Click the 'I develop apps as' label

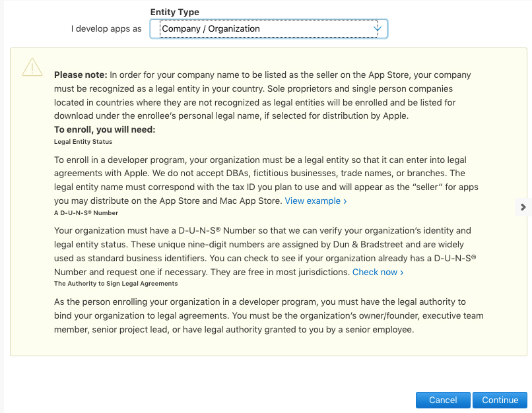pos(106,29)
